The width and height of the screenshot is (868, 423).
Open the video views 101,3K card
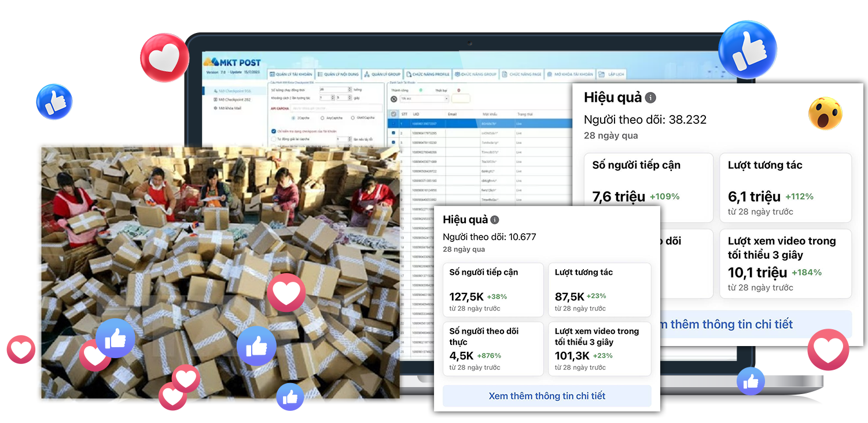[x=599, y=349]
